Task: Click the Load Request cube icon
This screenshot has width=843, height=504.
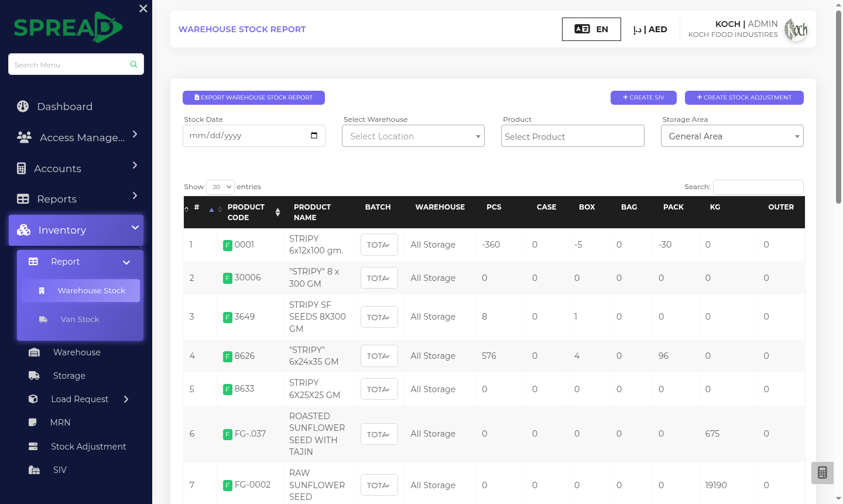Action: 33,399
